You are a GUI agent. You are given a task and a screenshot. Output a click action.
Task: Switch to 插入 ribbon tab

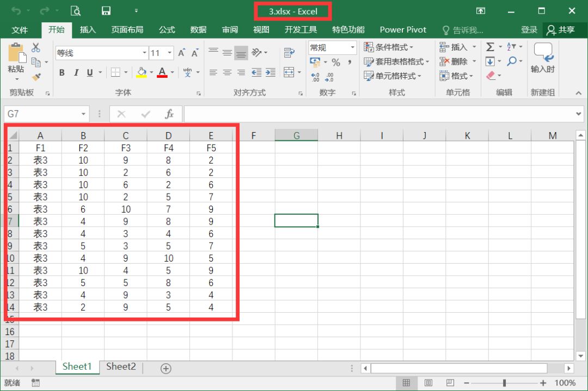88,30
